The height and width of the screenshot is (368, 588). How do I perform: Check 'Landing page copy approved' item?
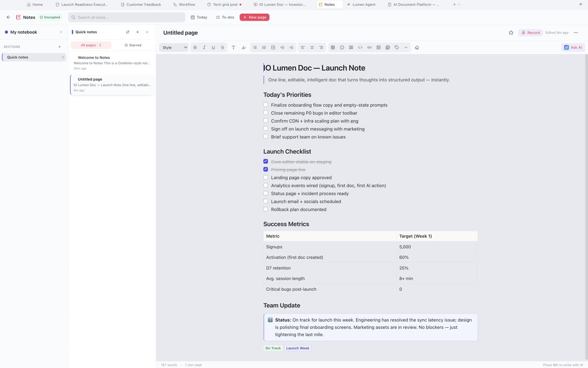coord(266,178)
